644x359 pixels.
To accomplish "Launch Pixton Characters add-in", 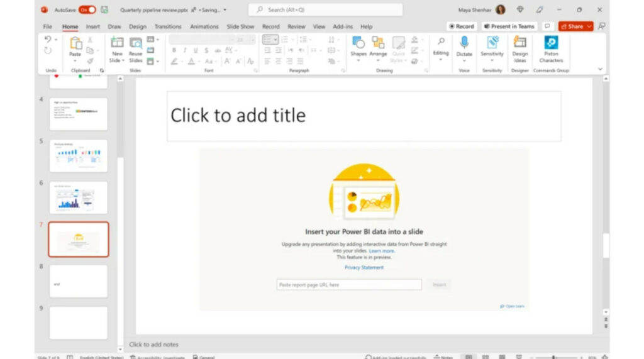I will point(551,49).
